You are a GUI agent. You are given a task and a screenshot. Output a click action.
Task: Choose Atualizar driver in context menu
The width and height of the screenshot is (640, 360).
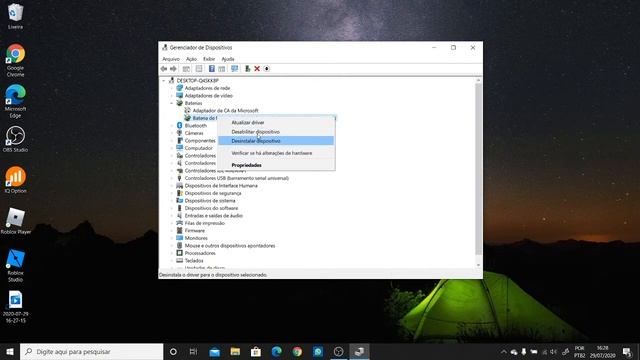276,122
